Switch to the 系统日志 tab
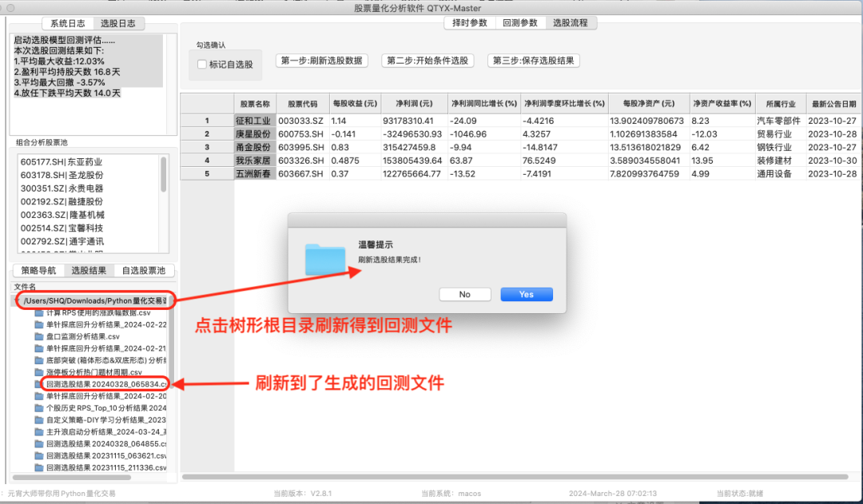This screenshot has width=863, height=504. pyautogui.click(x=66, y=22)
